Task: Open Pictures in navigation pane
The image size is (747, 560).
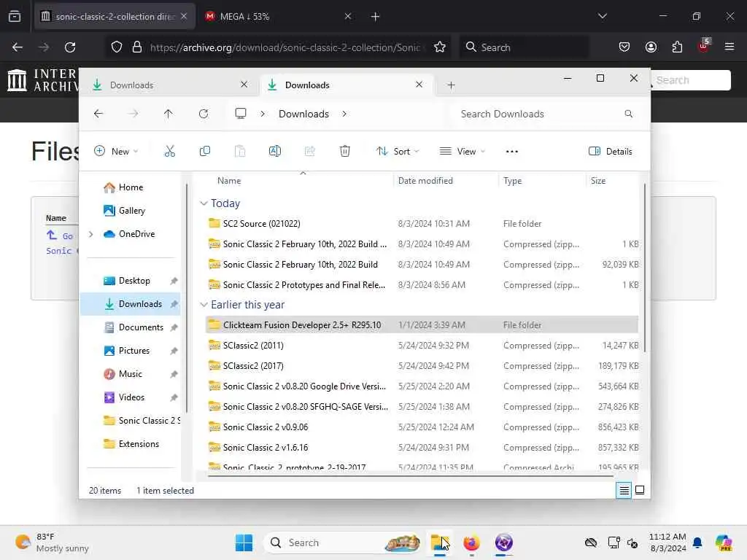Action: tap(134, 351)
